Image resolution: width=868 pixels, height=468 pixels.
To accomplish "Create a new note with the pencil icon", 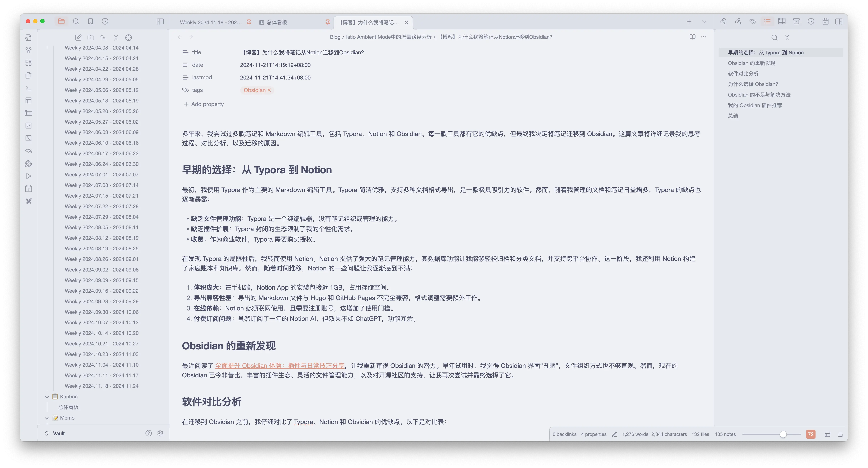I will 78,38.
